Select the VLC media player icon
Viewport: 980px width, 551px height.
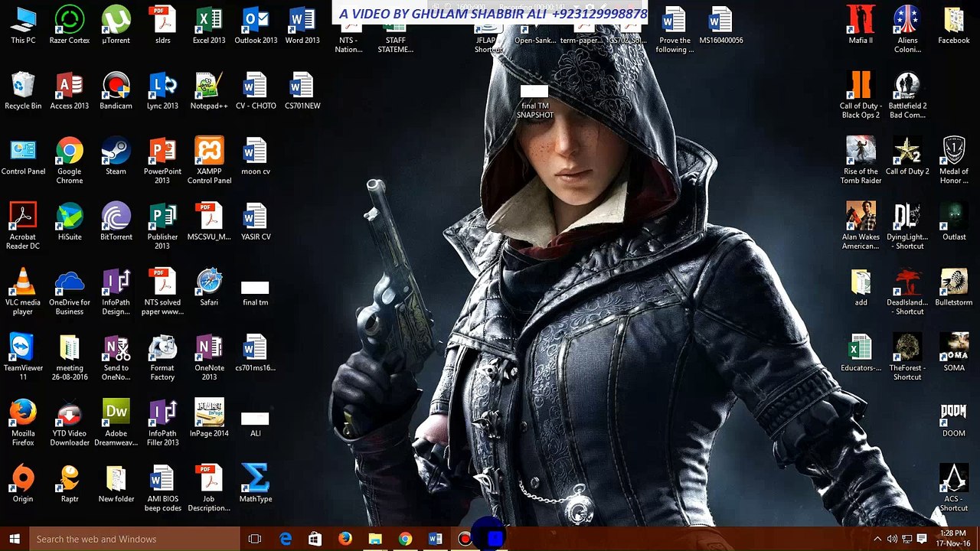[x=23, y=284]
